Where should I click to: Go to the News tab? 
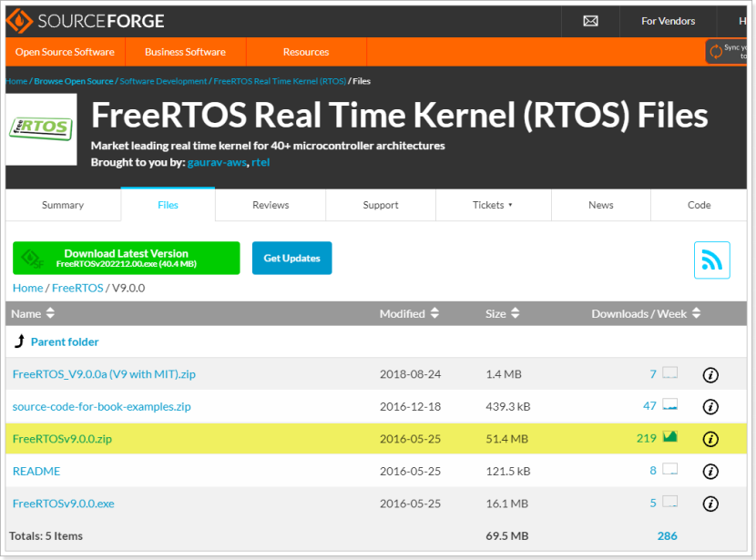[601, 205]
